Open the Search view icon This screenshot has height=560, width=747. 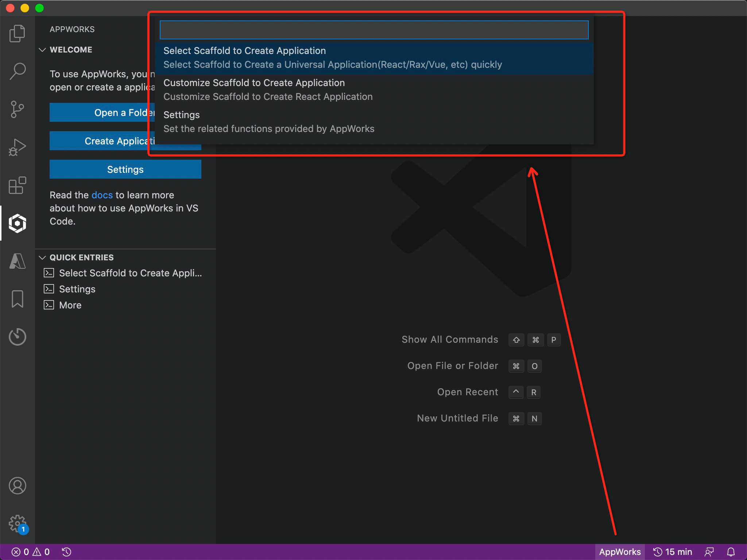[x=17, y=71]
